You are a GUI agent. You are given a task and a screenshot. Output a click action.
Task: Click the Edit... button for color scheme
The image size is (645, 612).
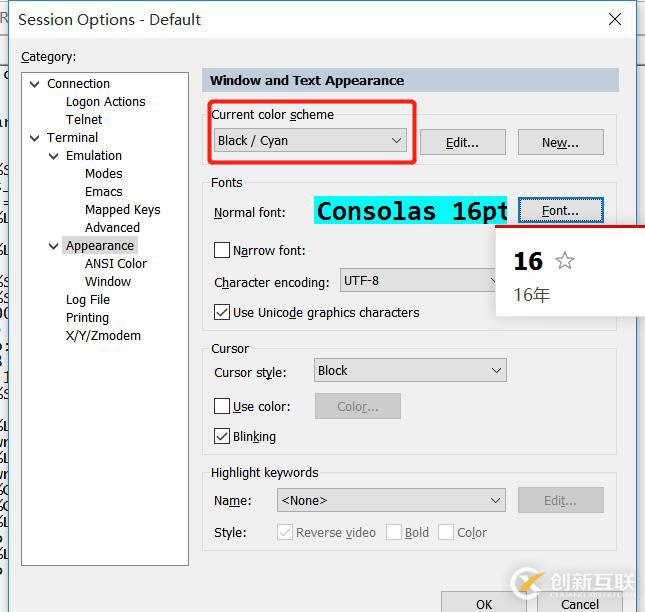462,142
